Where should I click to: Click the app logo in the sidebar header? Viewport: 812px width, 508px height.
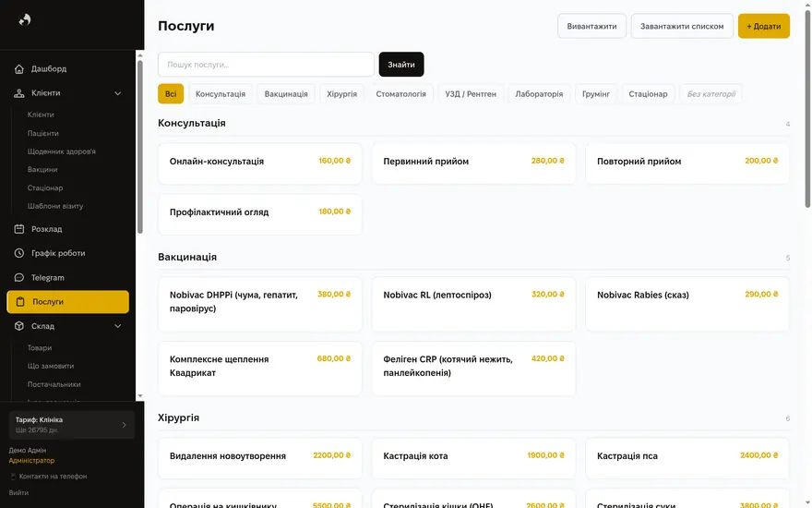[x=25, y=19]
